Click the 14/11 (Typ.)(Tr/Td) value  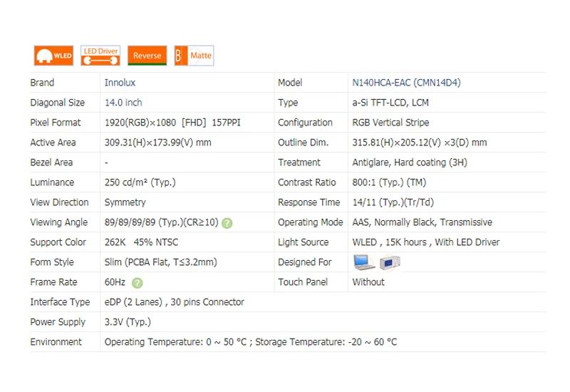[x=393, y=202]
